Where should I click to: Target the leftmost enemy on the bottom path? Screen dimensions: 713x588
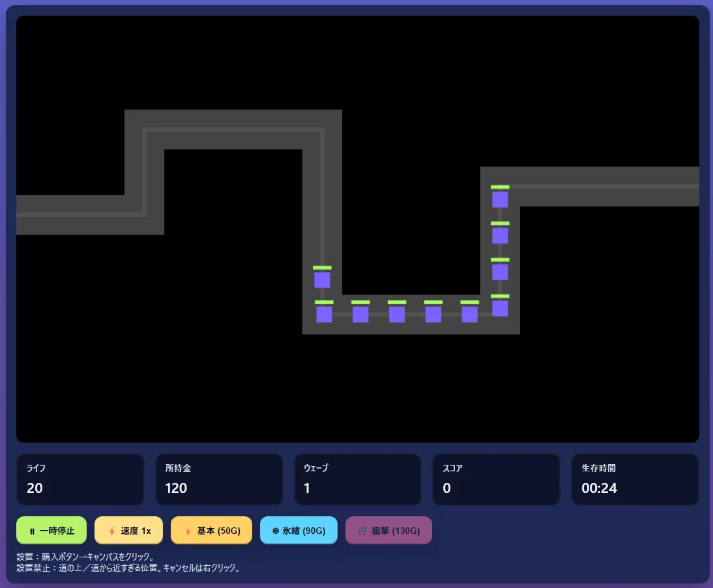coord(324,315)
